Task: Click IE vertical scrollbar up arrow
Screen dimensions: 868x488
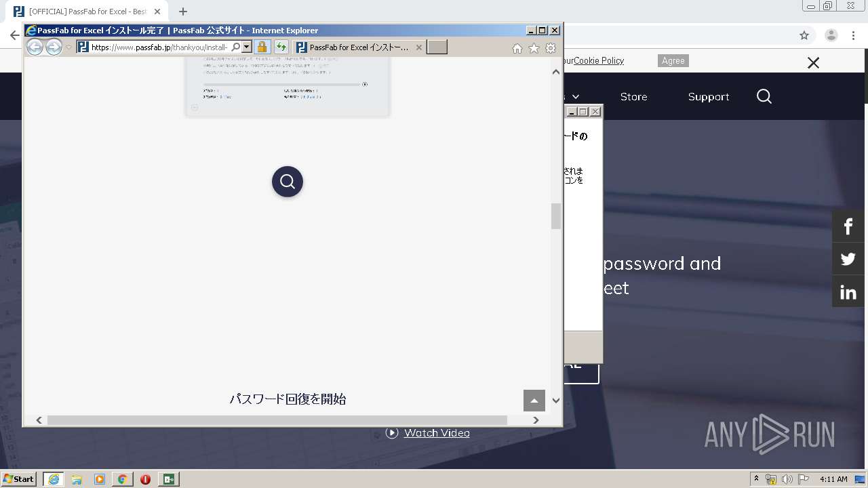Action: pos(556,71)
